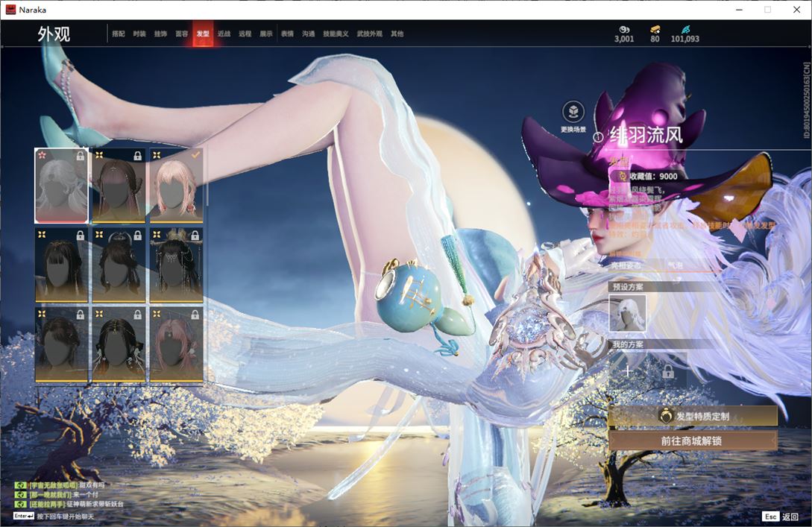Click the Naraka app icon in title bar
This screenshot has width=812, height=527.
[11, 10]
